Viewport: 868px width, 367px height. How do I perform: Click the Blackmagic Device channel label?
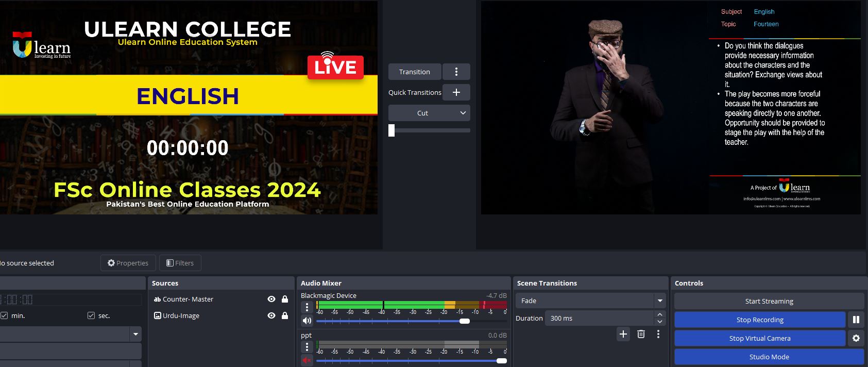pos(329,295)
